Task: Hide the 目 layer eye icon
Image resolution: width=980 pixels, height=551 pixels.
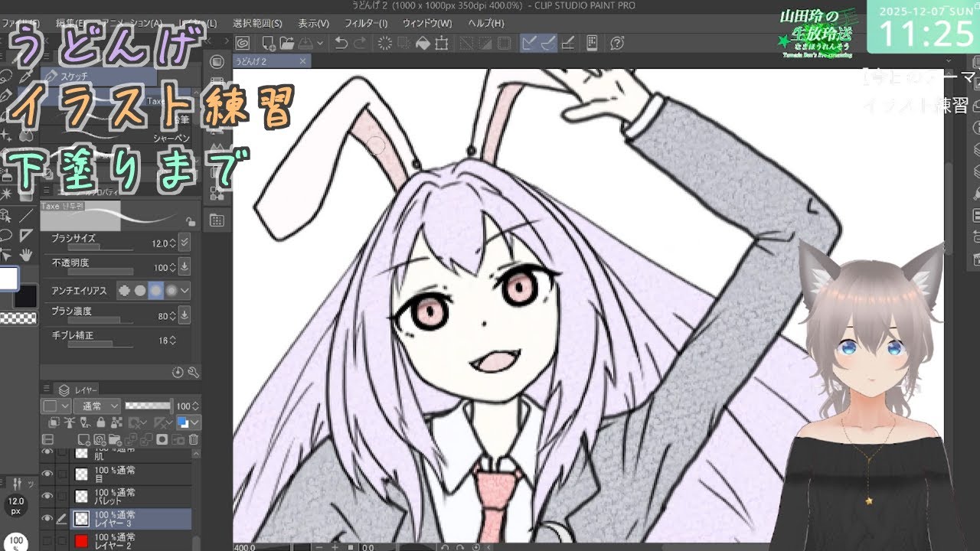Action: coord(47,474)
